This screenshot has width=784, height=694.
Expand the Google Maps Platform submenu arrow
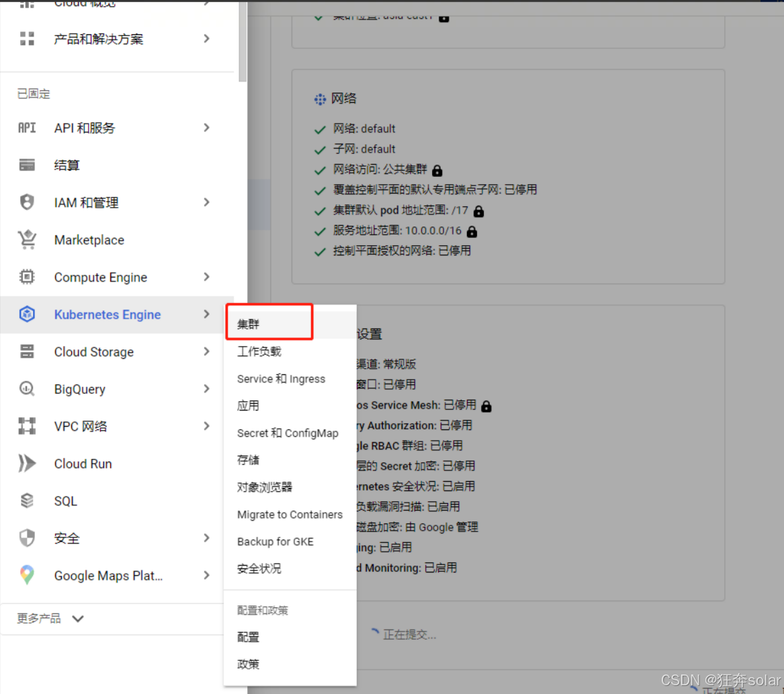click(x=207, y=575)
